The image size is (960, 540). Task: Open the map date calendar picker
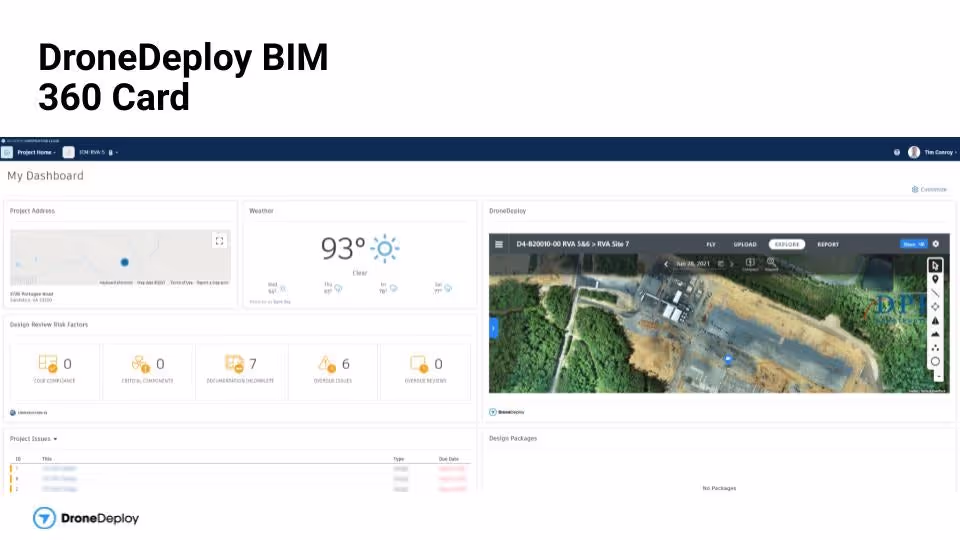[x=721, y=264]
